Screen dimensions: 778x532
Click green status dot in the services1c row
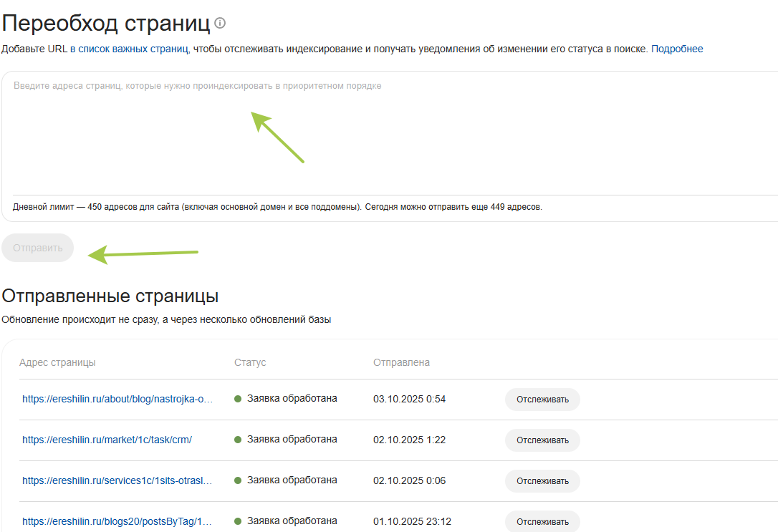pyautogui.click(x=238, y=480)
